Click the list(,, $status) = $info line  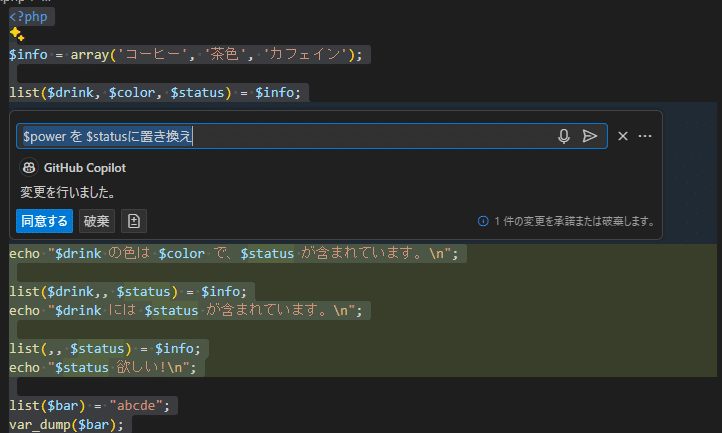[105, 349]
